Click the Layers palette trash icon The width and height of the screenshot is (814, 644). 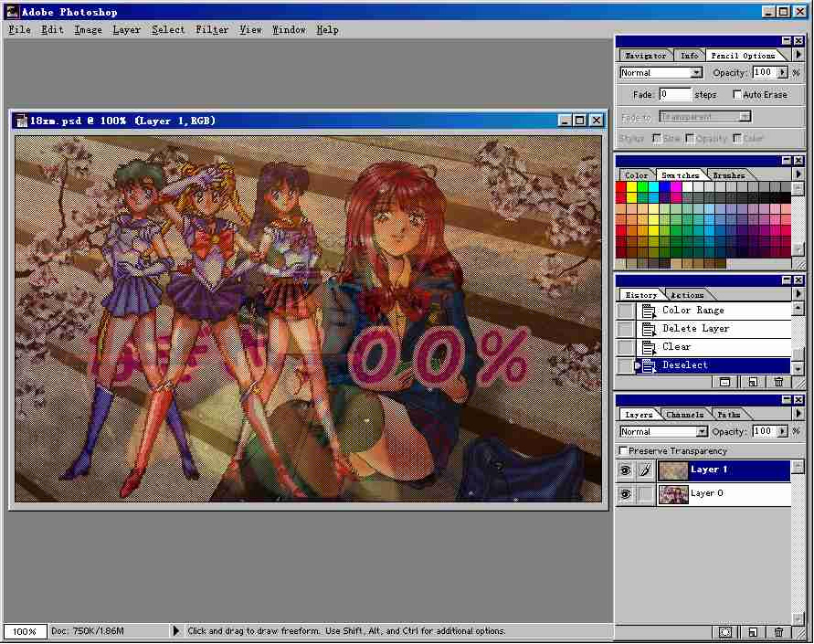pyautogui.click(x=778, y=632)
